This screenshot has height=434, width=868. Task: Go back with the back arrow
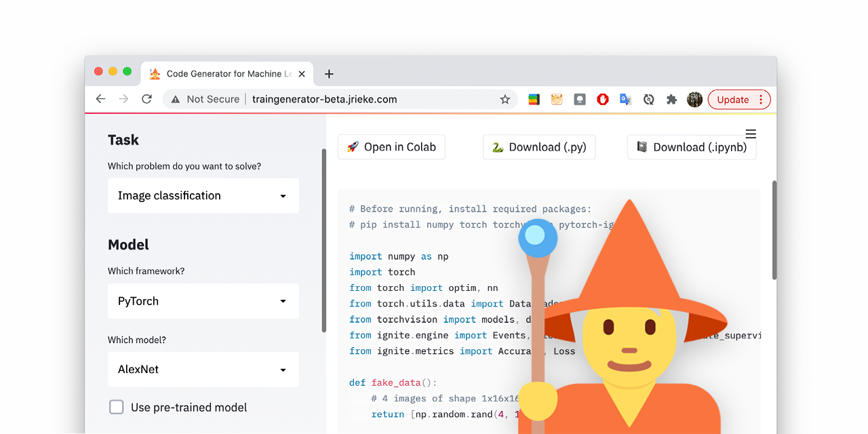tap(100, 99)
